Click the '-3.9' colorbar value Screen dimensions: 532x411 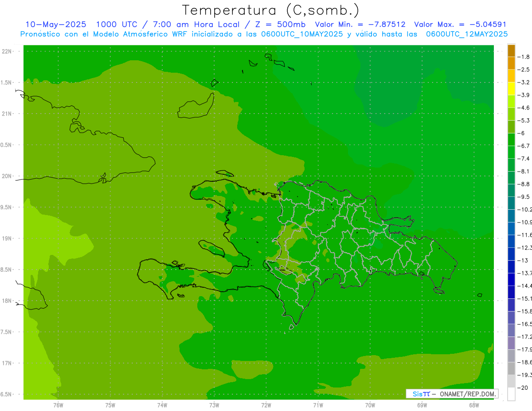click(524, 95)
